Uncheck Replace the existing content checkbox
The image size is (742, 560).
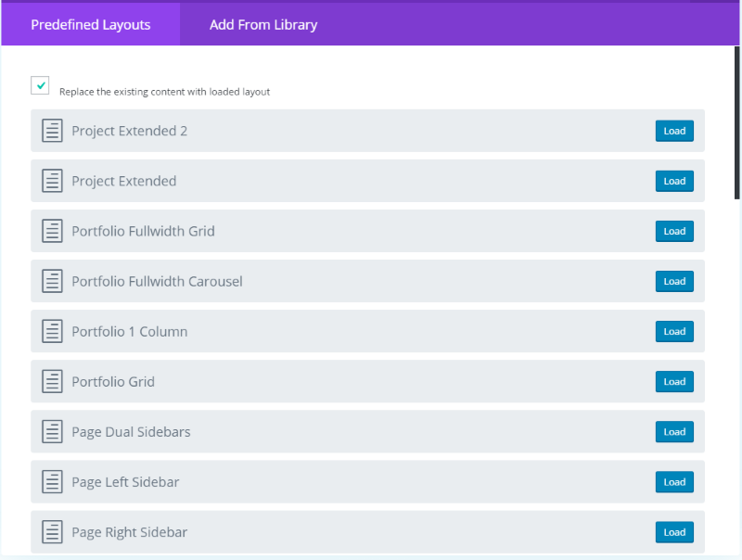(40, 85)
